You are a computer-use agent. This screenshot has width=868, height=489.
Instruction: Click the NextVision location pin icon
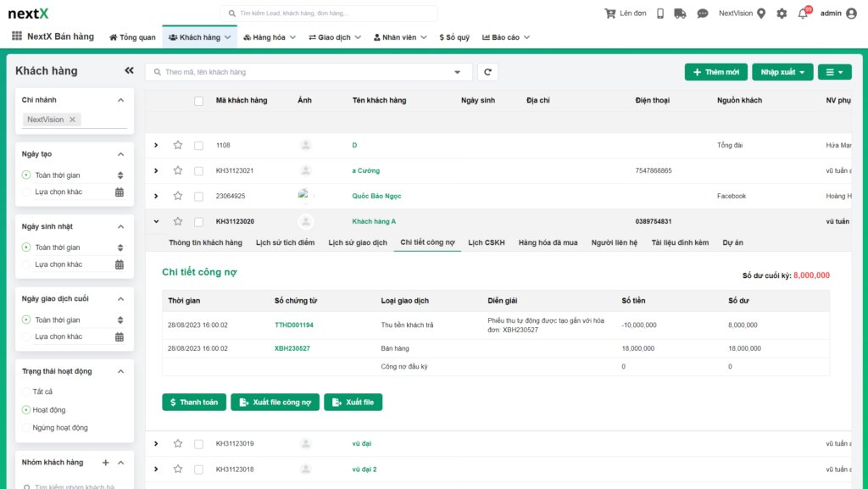[762, 12]
